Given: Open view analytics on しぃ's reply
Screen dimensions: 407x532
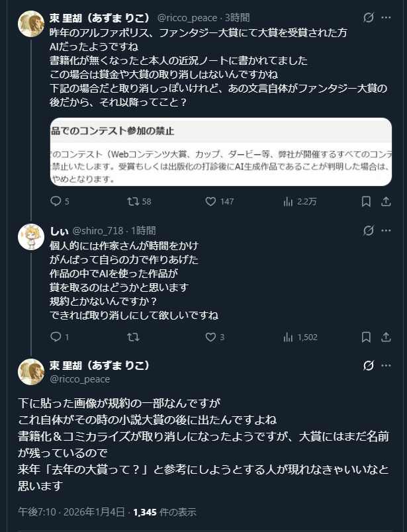Looking at the screenshot, I should tap(289, 337).
